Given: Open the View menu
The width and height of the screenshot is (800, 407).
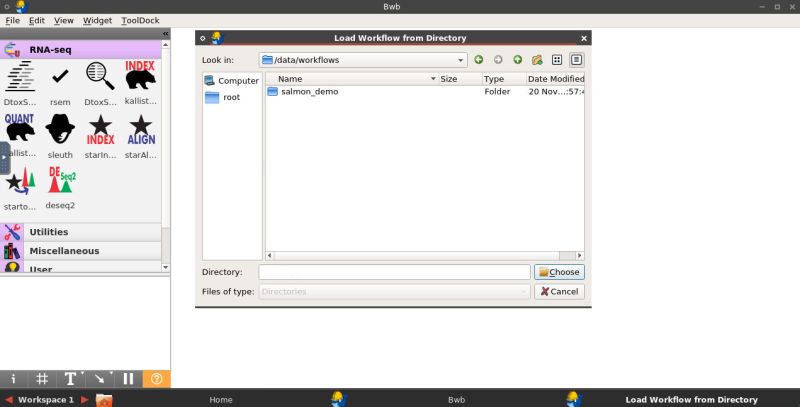Looking at the screenshot, I should pyautogui.click(x=64, y=20).
